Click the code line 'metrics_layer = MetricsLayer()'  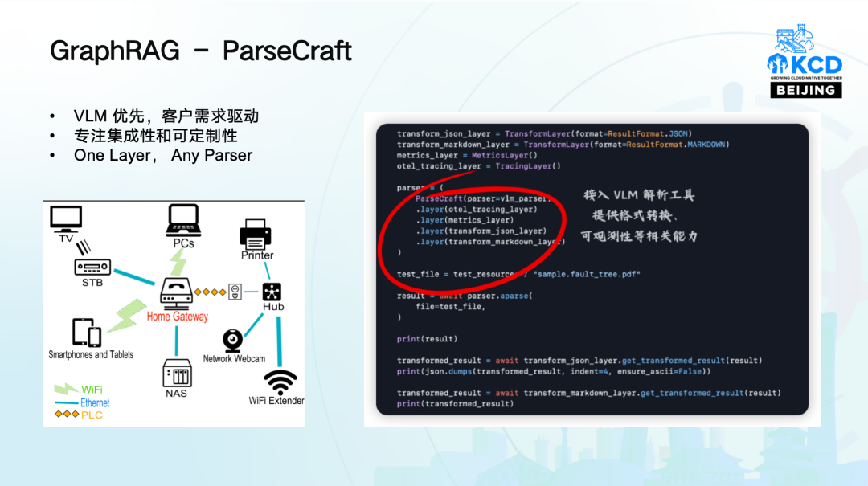coord(467,156)
